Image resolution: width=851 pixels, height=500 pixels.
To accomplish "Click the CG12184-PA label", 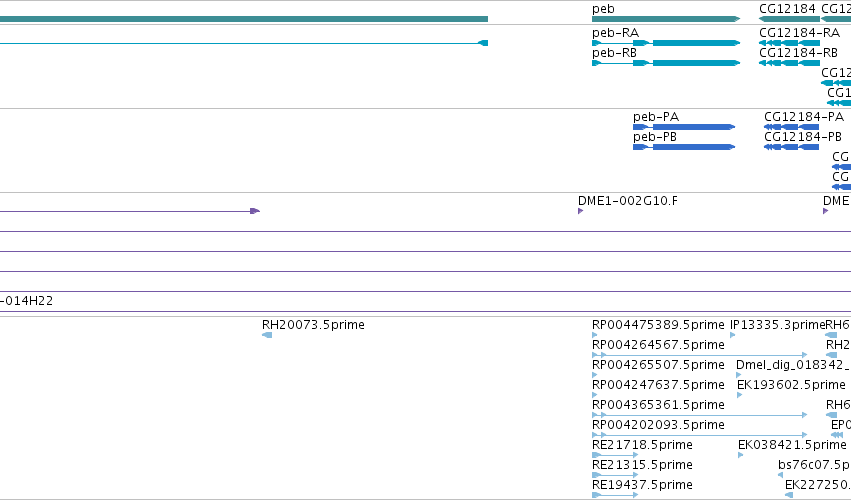I will click(x=804, y=117).
